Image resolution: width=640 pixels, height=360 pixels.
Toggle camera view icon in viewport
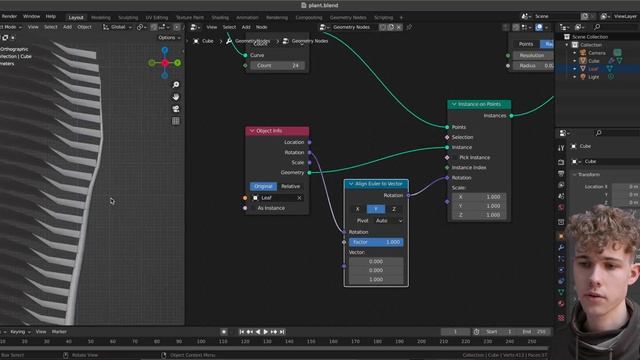176,109
